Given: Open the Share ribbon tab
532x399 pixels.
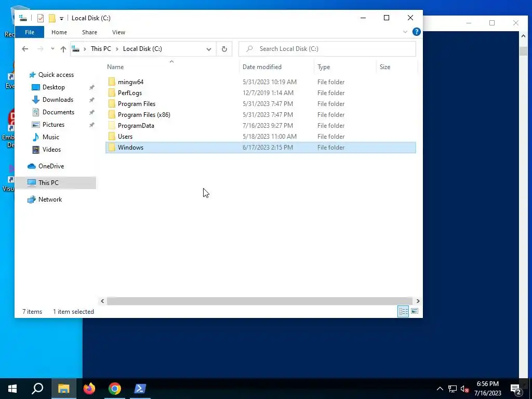Looking at the screenshot, I should click(x=89, y=32).
